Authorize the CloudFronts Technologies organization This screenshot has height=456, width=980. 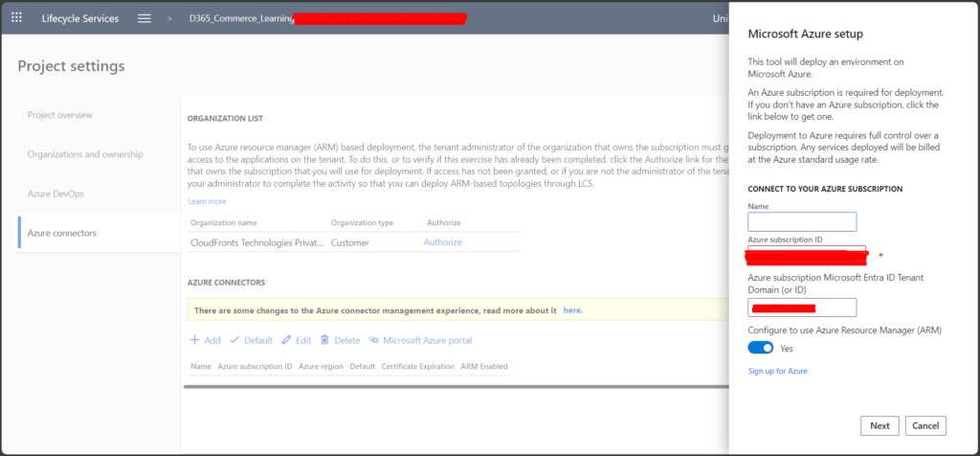(442, 242)
